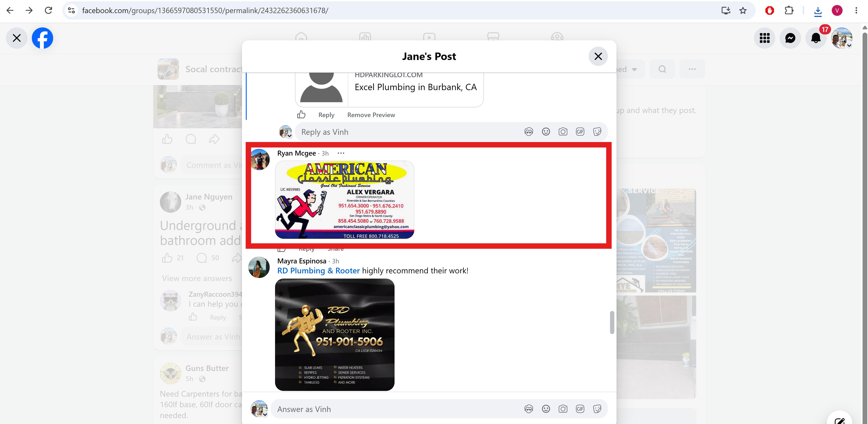The width and height of the screenshot is (868, 424).
Task: Click the address bar URL
Action: click(205, 10)
